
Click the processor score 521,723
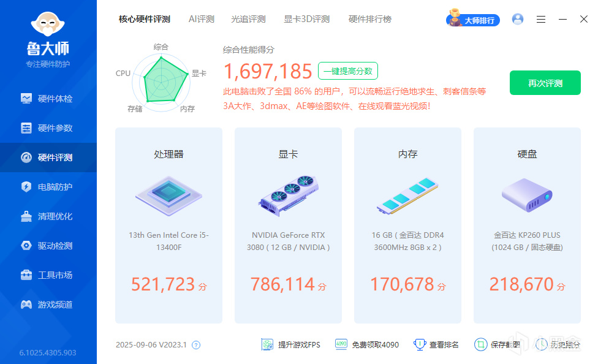click(x=163, y=284)
